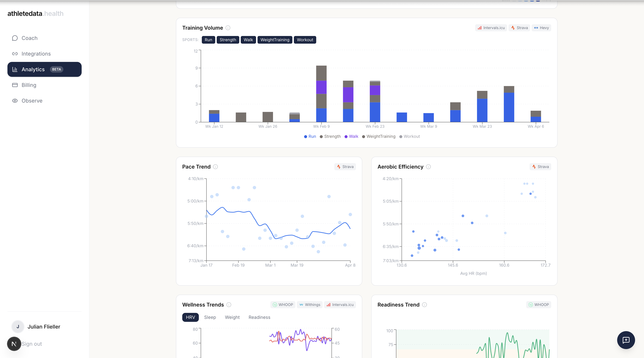Click the Hevy source badge

click(541, 28)
